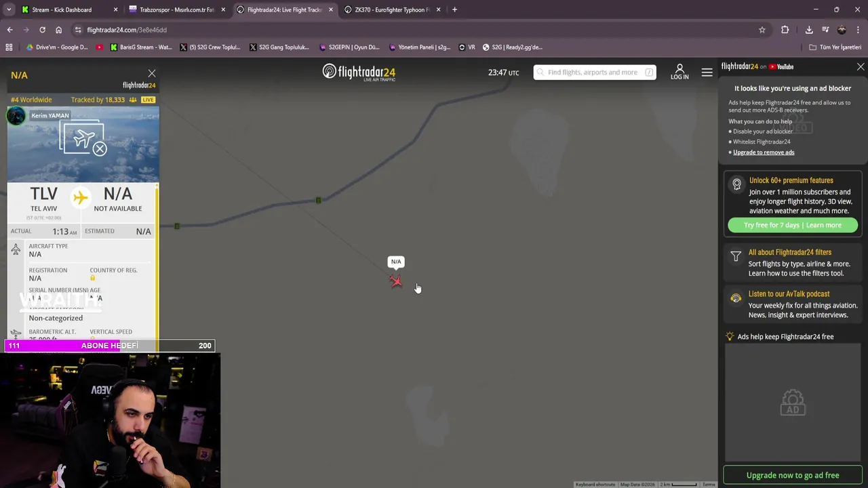Click the filter funnel icon in sidebar
Screen dimensions: 868x488
coord(736,256)
